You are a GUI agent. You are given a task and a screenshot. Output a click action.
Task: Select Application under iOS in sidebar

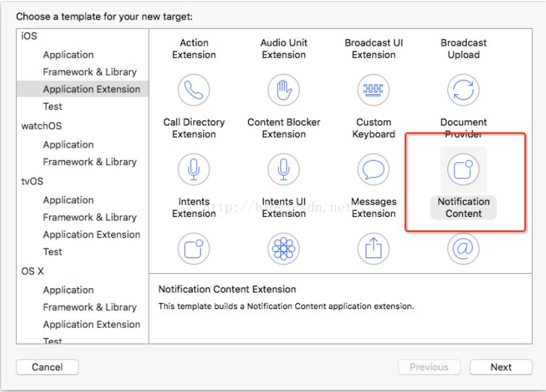pyautogui.click(x=68, y=55)
